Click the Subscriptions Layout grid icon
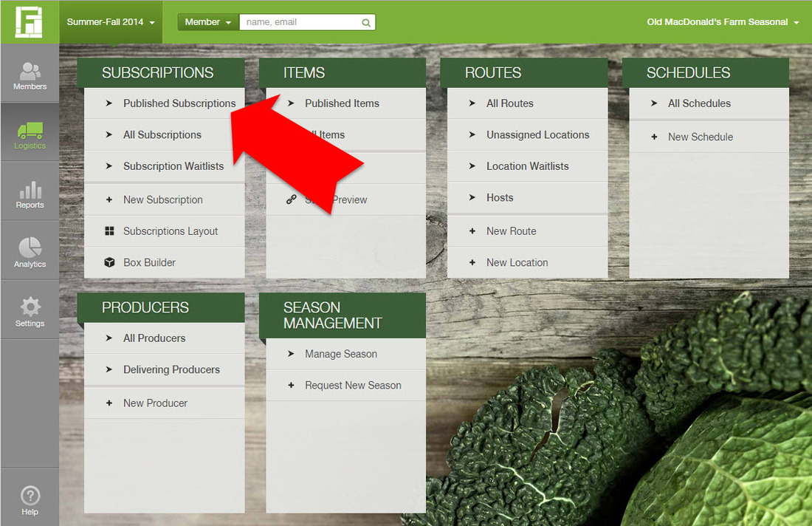 [x=109, y=230]
